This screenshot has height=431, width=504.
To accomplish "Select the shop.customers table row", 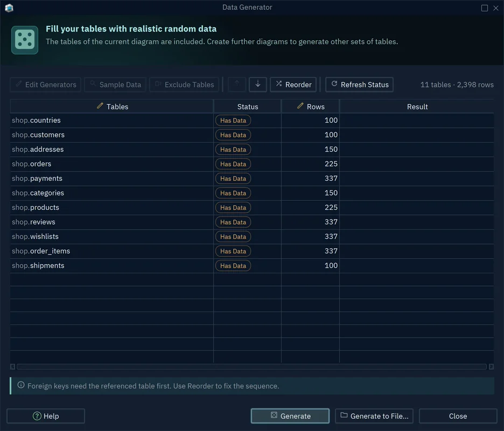I will (251, 135).
